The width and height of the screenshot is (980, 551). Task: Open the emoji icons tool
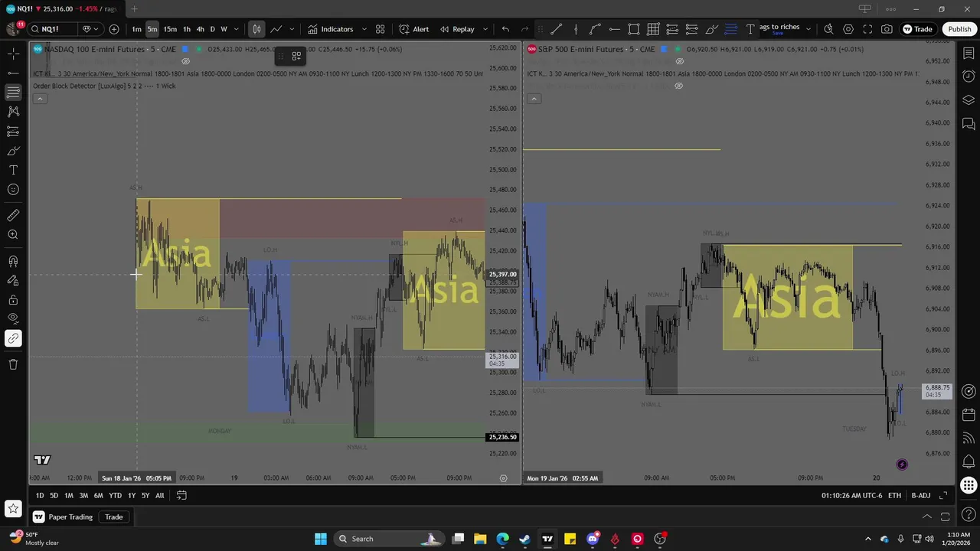tap(13, 189)
